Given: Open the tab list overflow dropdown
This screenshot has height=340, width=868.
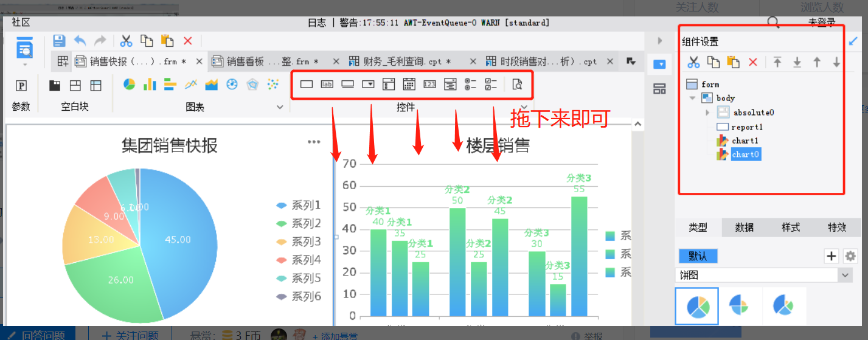Looking at the screenshot, I should coord(631,61).
